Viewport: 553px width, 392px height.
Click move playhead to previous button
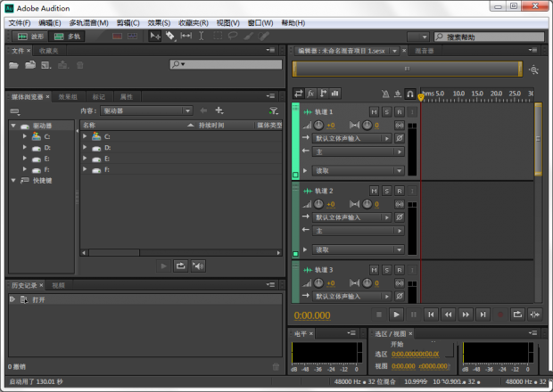click(x=431, y=314)
